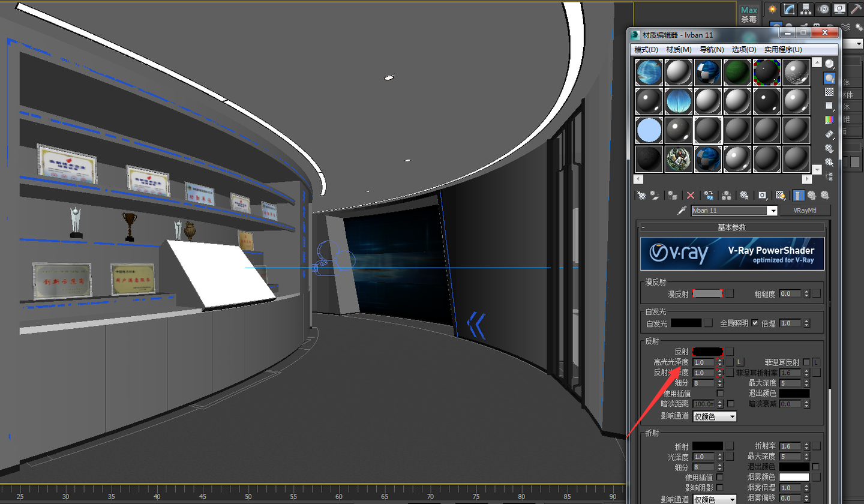864x504 pixels.
Task: Open Utilities hammer tab icon
Action: (857, 9)
